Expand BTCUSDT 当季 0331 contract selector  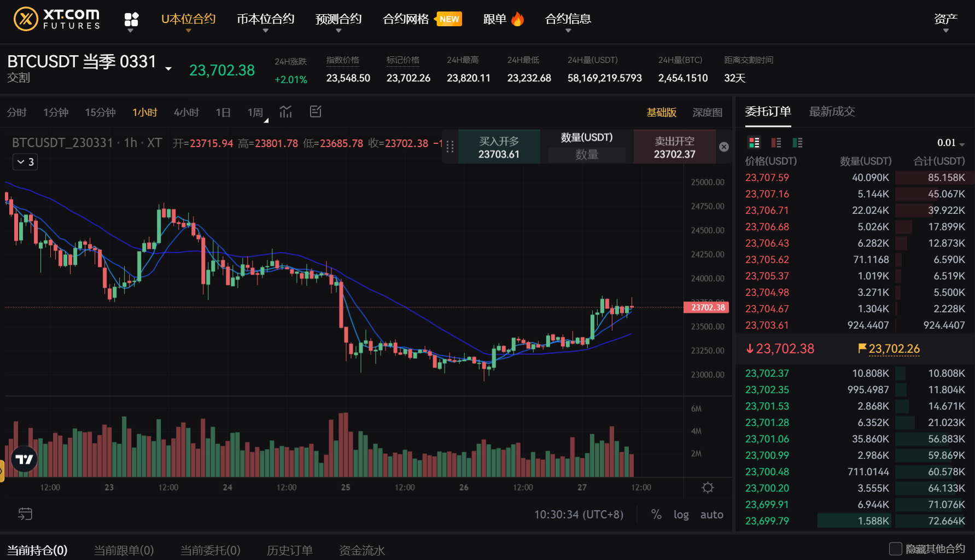[x=168, y=68]
